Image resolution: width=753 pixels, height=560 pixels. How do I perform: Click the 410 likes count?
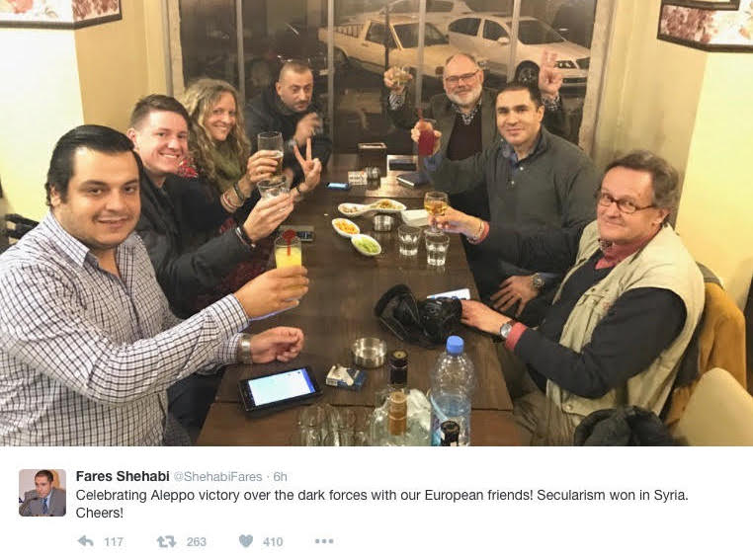point(273,542)
